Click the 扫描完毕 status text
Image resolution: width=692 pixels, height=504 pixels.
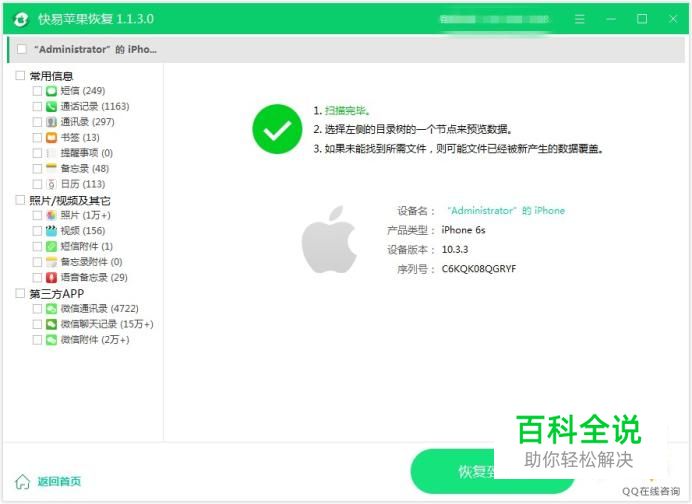(x=347, y=110)
